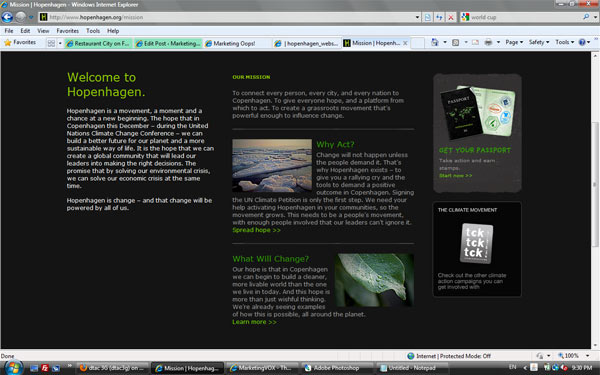Click the What Will Change? heading
Screen dimensions: 600x375
271,259
